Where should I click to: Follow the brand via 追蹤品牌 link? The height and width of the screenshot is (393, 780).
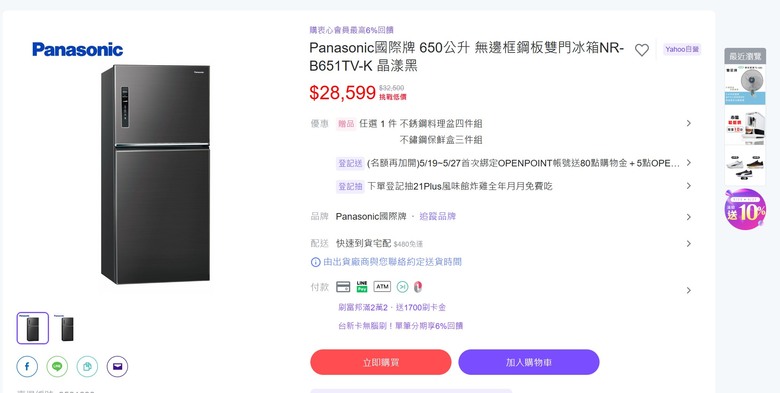(438, 216)
